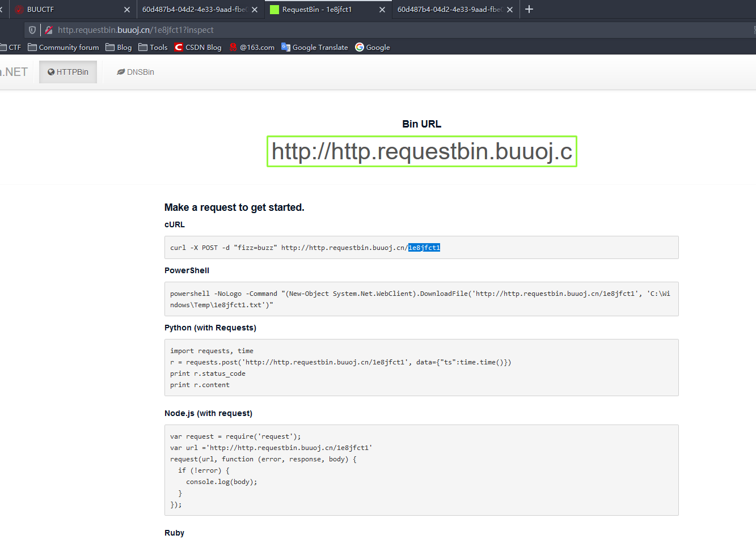Expand the Tools bookmarks folder

point(153,48)
